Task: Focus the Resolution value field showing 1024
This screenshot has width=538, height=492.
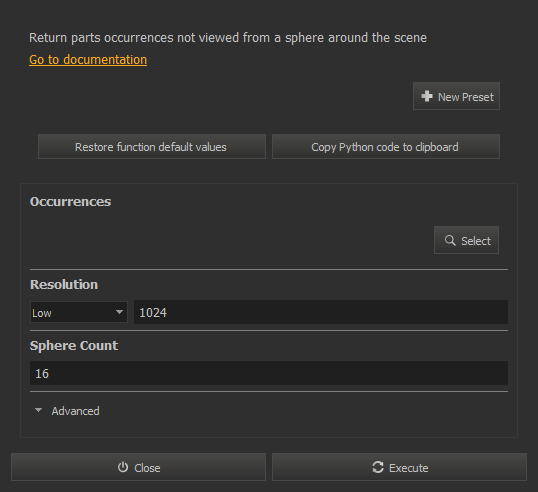Action: (321, 312)
